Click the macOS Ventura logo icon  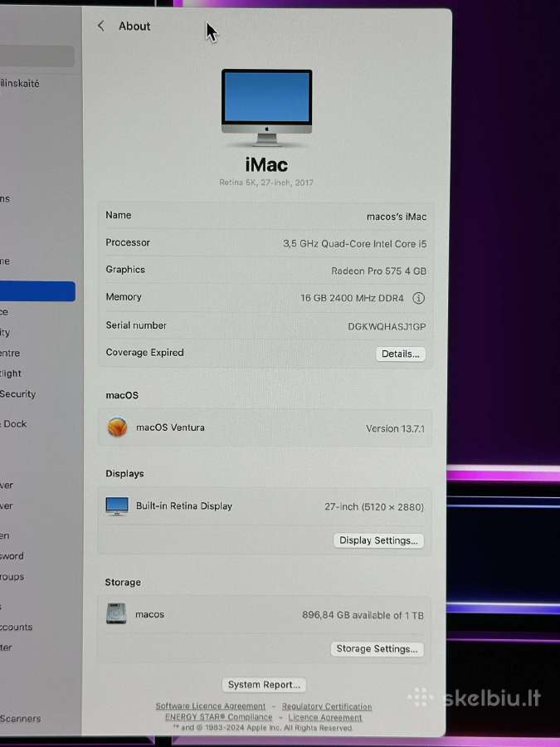click(117, 427)
